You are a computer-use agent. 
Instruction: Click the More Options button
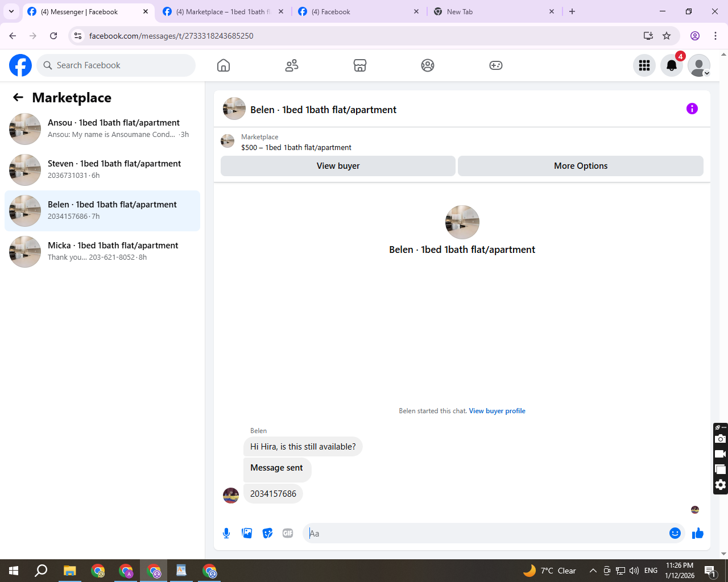click(x=581, y=166)
